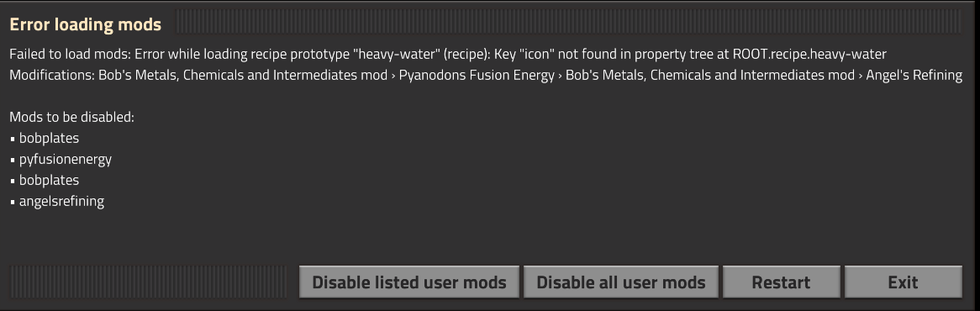
Task: Select the pyfusionenergy list entry
Action: point(65,159)
